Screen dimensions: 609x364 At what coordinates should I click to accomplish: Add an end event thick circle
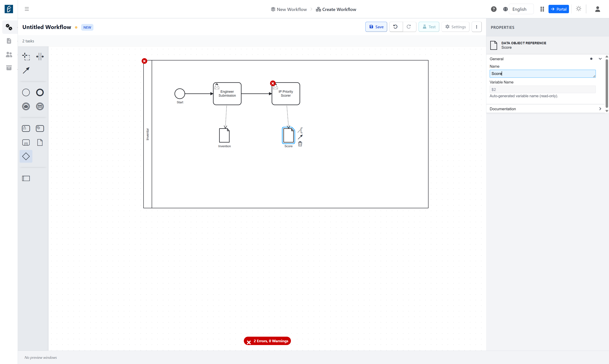click(40, 92)
